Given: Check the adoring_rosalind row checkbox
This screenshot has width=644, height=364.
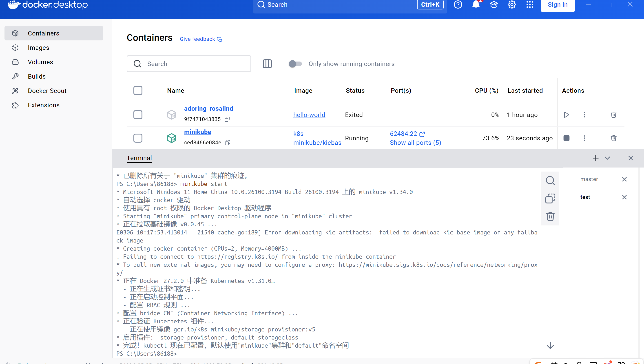Looking at the screenshot, I should click(138, 115).
